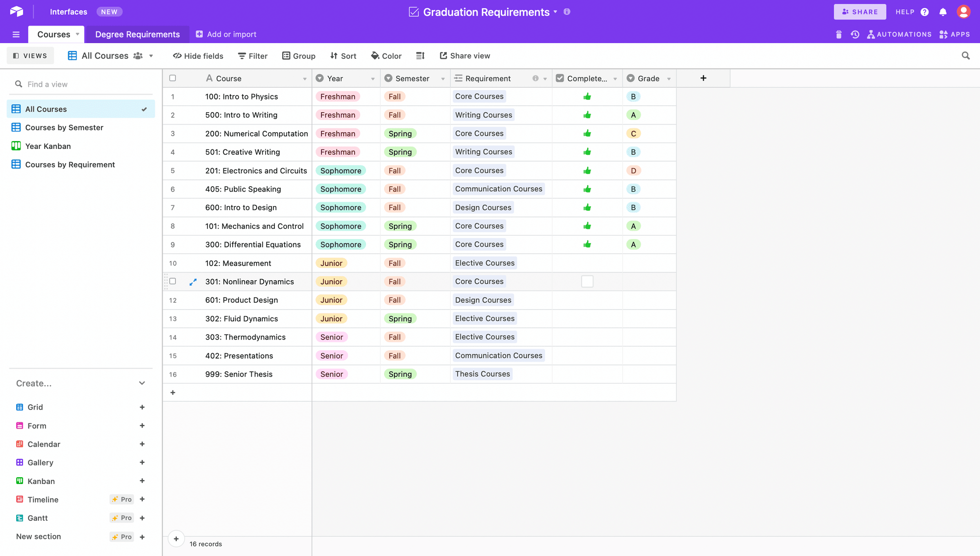Open the trash icon in tab bar
Image resolution: width=980 pixels, height=556 pixels.
click(x=838, y=34)
